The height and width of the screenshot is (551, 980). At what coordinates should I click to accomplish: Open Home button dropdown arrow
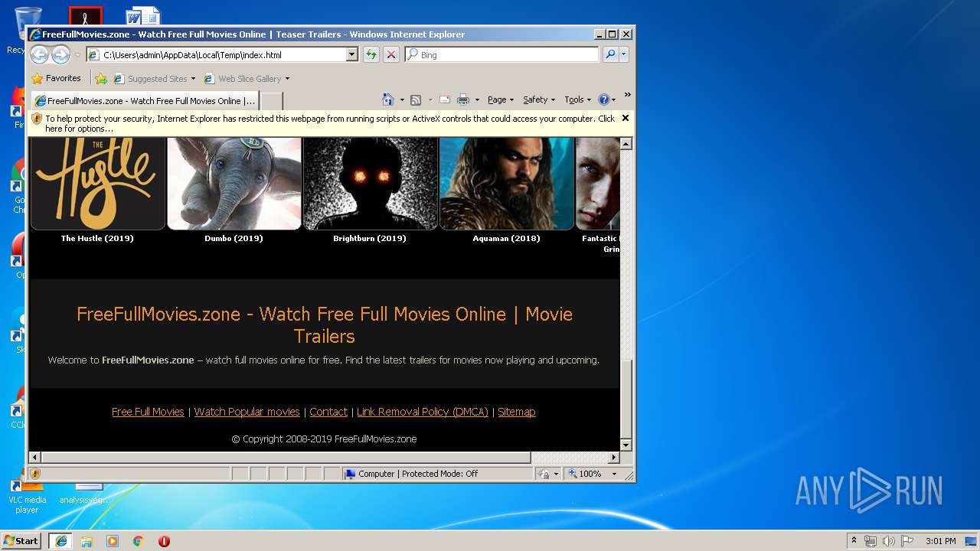click(x=402, y=100)
